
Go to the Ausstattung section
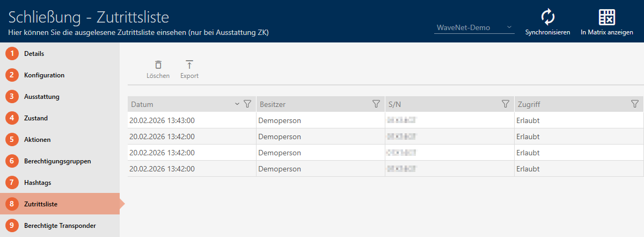click(x=41, y=97)
